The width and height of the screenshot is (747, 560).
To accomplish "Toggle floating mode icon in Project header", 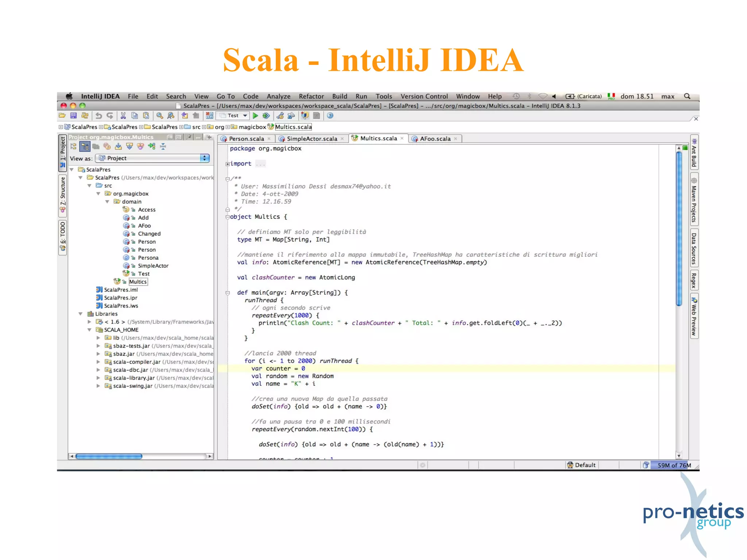I will 170,137.
